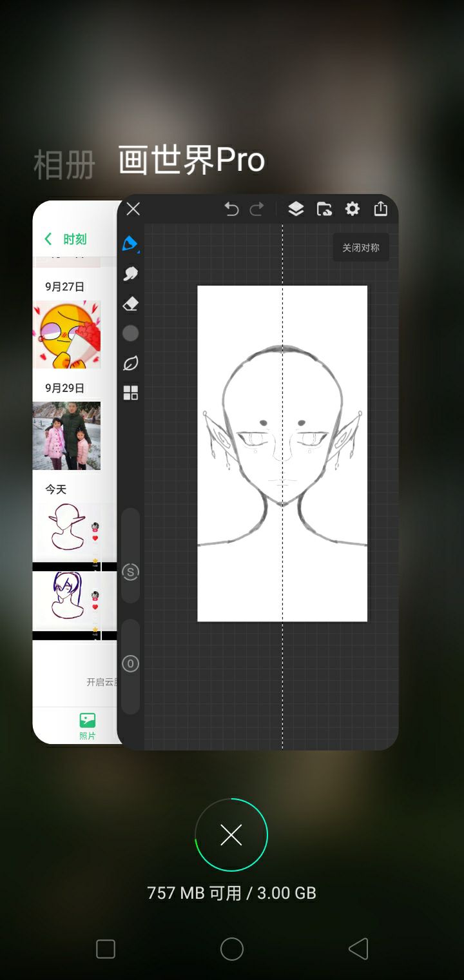The width and height of the screenshot is (464, 980).
Task: Adjust the opacity slider marked 0
Action: click(x=130, y=663)
